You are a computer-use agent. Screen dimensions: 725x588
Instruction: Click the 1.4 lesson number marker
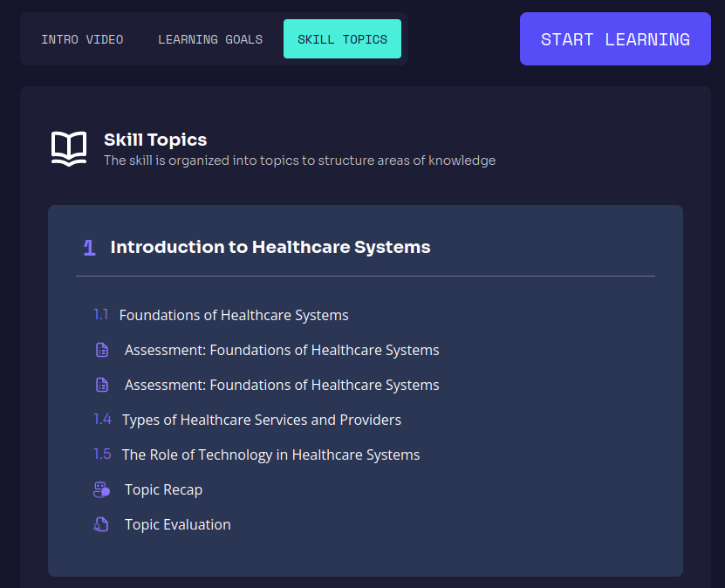pyautogui.click(x=103, y=420)
